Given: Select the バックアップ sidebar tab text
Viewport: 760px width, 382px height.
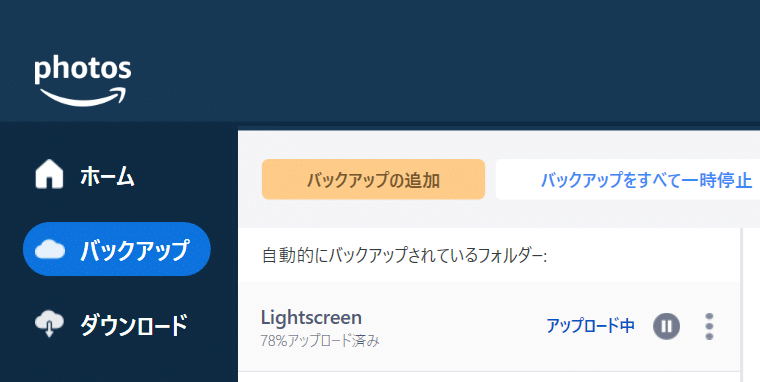Looking at the screenshot, I should [x=134, y=250].
